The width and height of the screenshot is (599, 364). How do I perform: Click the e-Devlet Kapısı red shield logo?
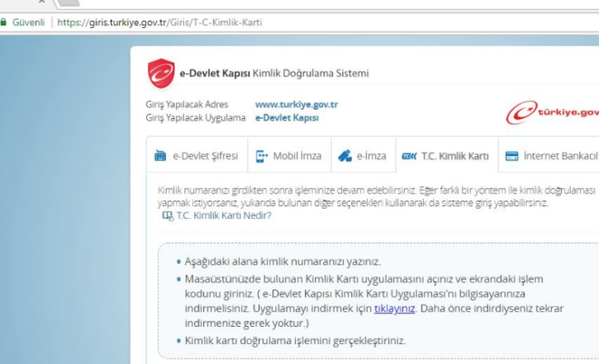(162, 73)
